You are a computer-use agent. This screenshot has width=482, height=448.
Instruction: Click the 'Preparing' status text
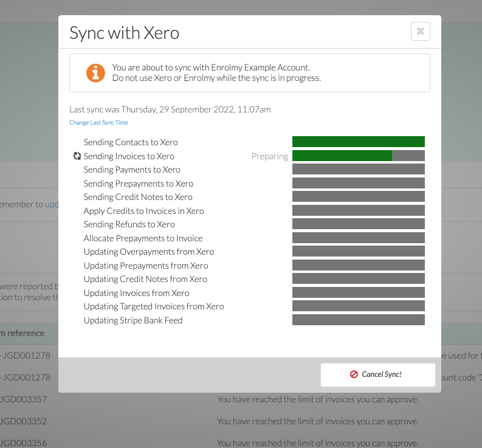point(270,156)
